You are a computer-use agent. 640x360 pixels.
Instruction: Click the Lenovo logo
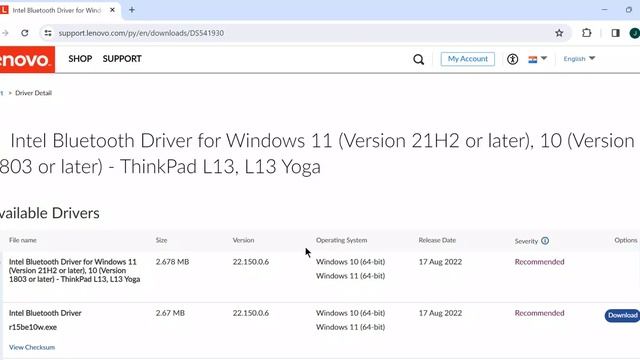(x=27, y=60)
